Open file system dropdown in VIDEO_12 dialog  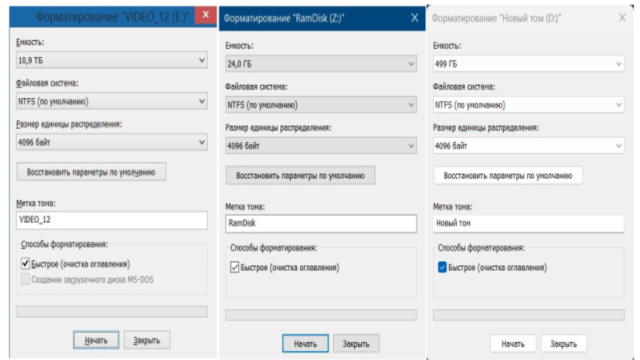point(111,101)
